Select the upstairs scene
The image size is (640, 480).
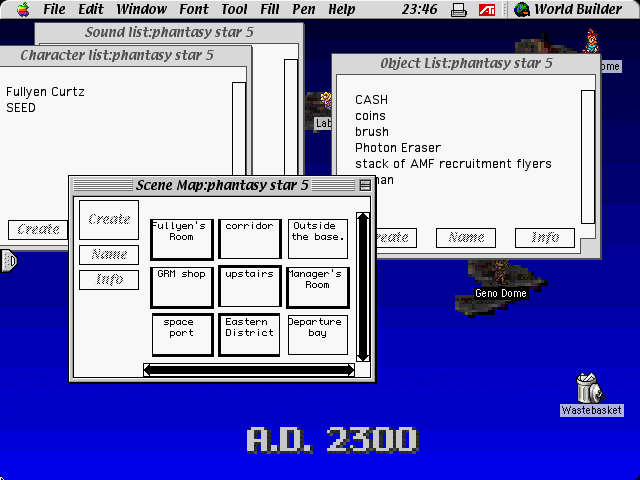coord(250,287)
